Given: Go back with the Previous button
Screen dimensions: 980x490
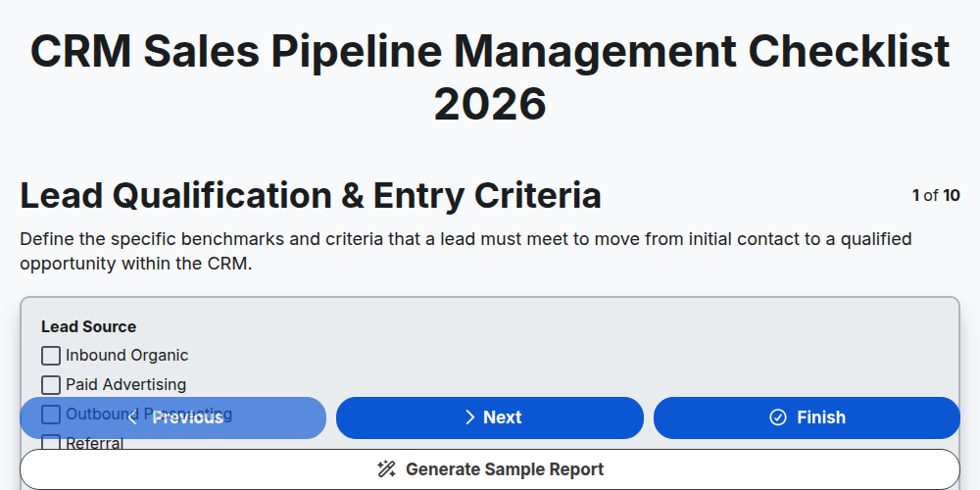Looking at the screenshot, I should 173,417.
